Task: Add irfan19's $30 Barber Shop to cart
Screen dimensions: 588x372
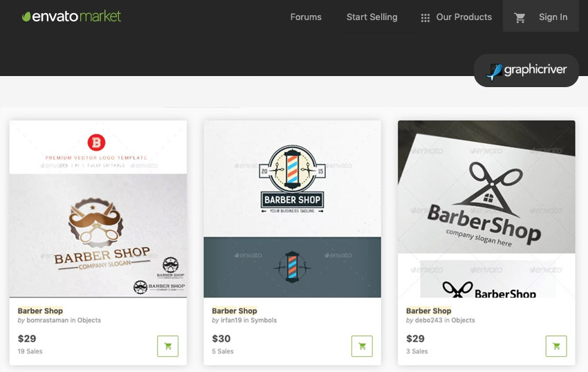Action: 362,346
